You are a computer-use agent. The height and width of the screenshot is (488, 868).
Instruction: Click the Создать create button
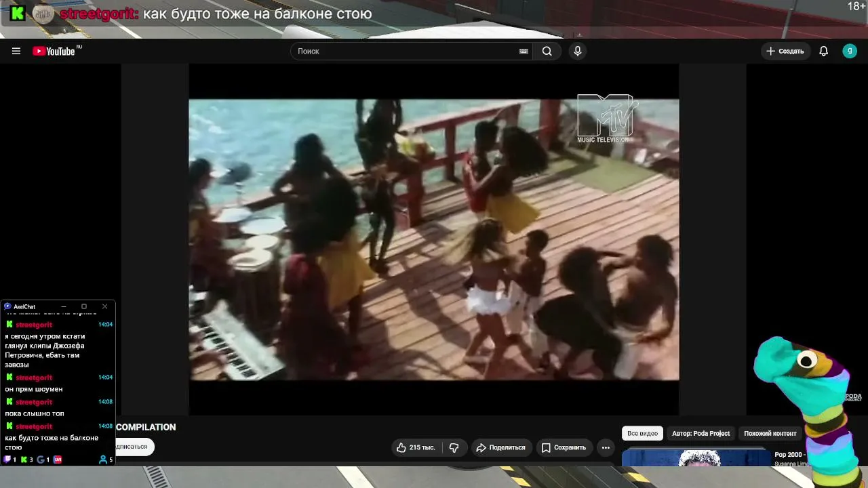(785, 51)
